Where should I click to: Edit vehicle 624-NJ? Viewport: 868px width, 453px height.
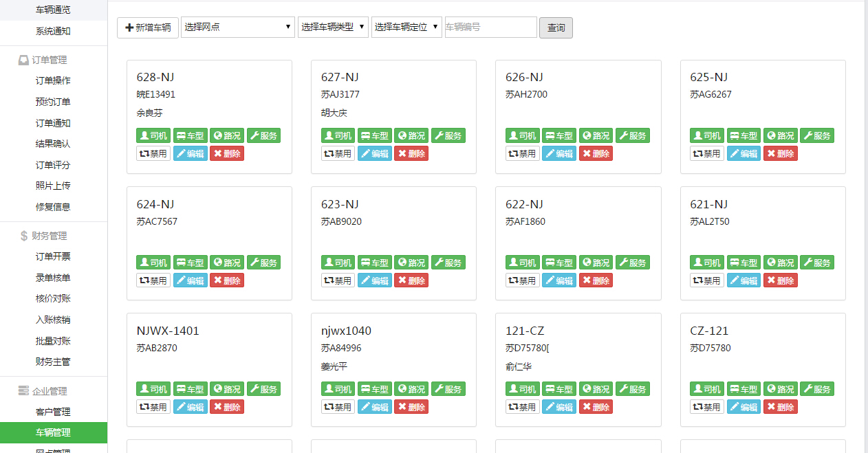pyautogui.click(x=190, y=280)
